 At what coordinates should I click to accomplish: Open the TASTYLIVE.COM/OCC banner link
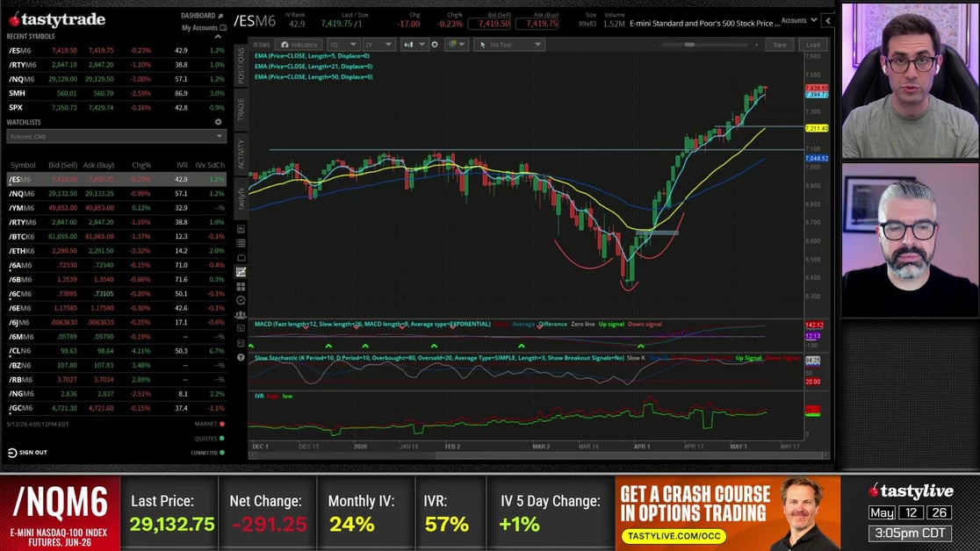click(x=674, y=536)
